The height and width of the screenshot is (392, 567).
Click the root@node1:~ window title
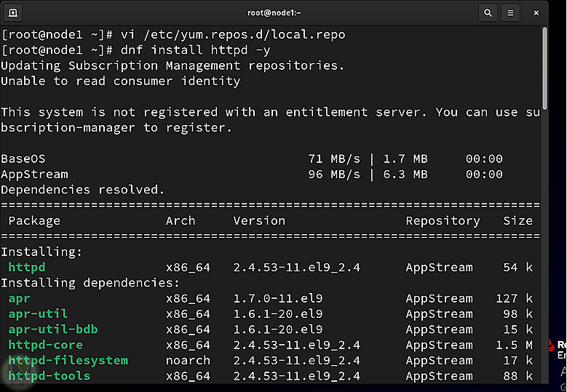pyautogui.click(x=274, y=12)
